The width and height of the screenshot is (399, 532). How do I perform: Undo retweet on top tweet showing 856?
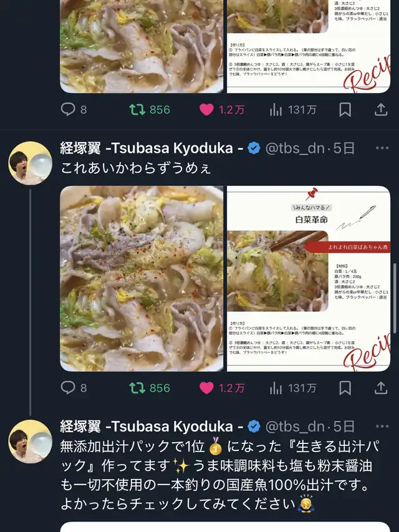(x=150, y=110)
